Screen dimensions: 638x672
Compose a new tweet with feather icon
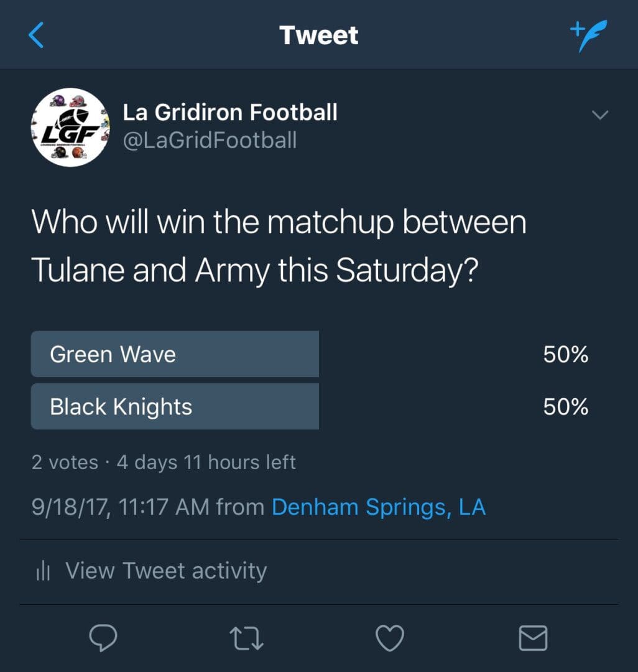[589, 35]
